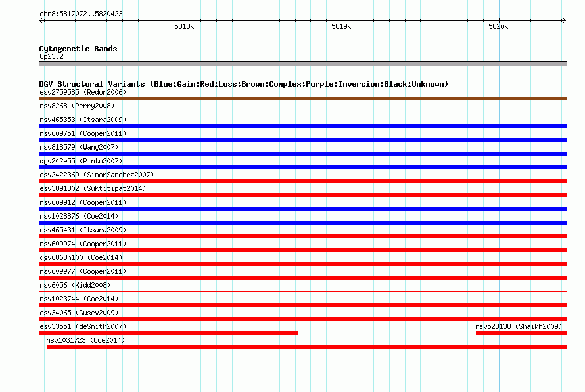Select nsv609974 (Cooper2011) label
This screenshot has width=585, height=392.
coord(83,244)
